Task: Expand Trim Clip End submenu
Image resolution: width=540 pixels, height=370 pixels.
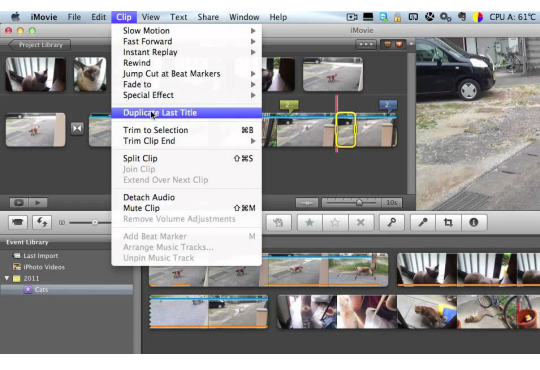Action: (253, 141)
